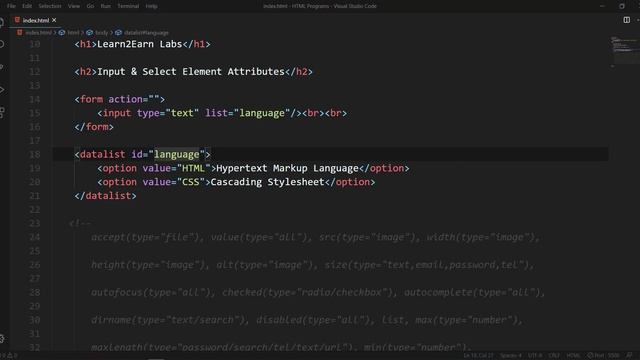
Task: Click "Hypertext Markup Language" option text
Action: coord(287,168)
